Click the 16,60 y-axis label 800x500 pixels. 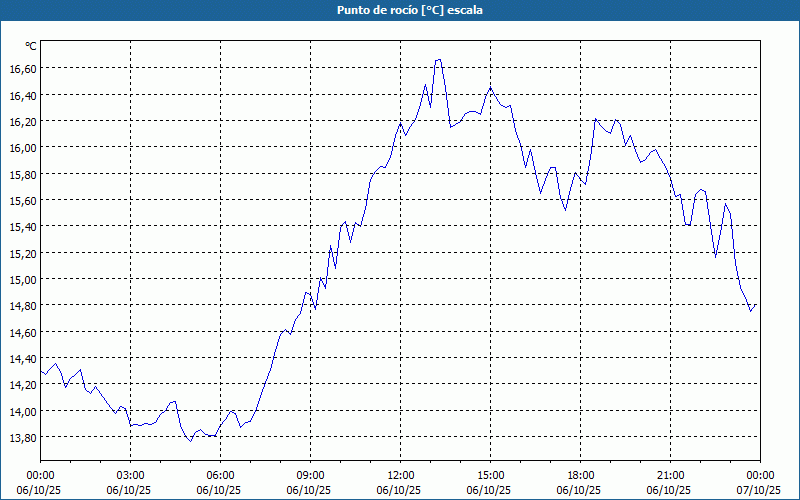[x=22, y=69]
